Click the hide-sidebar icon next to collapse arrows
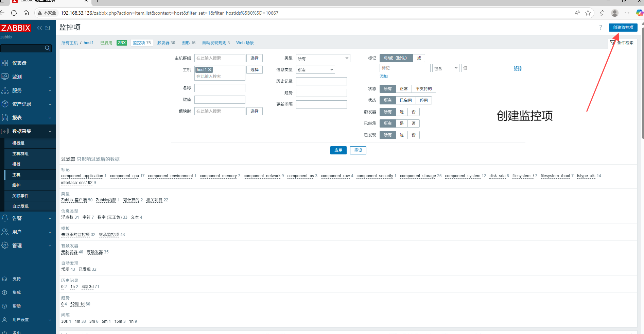The height and width of the screenshot is (334, 644). (x=48, y=28)
